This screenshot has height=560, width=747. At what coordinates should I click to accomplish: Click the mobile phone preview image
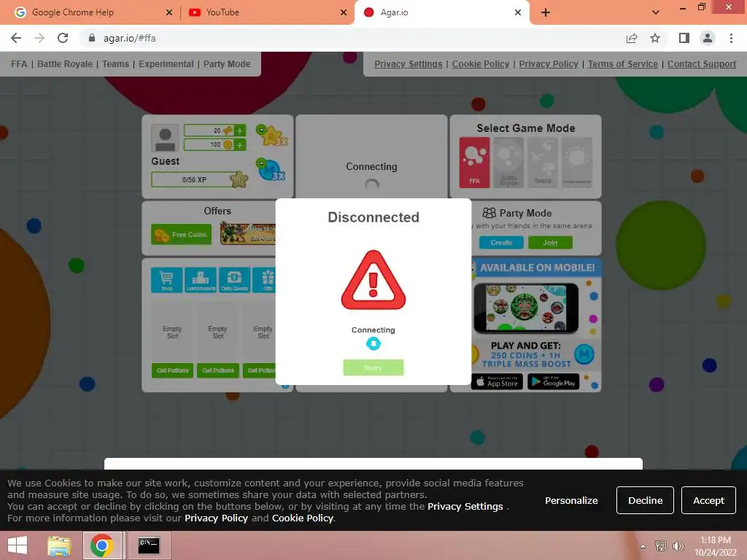pos(525,308)
